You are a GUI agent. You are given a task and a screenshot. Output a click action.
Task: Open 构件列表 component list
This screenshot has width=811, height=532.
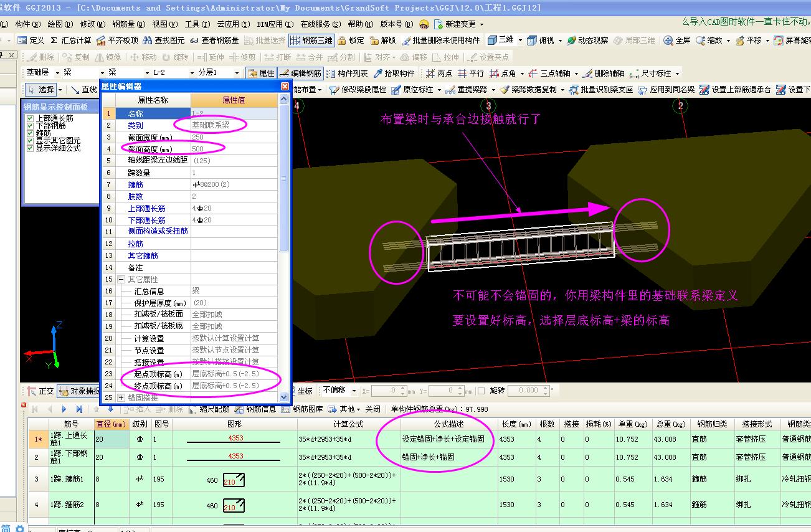point(346,73)
